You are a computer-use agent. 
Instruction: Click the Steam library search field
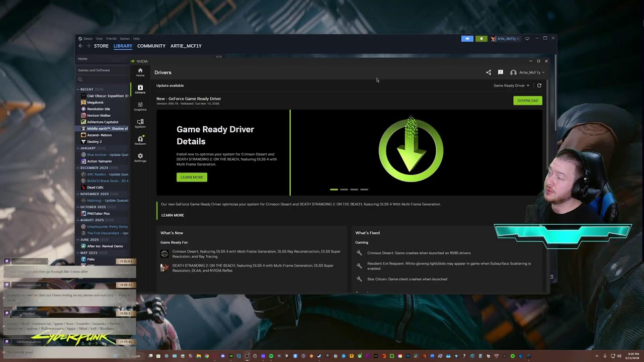[103, 79]
